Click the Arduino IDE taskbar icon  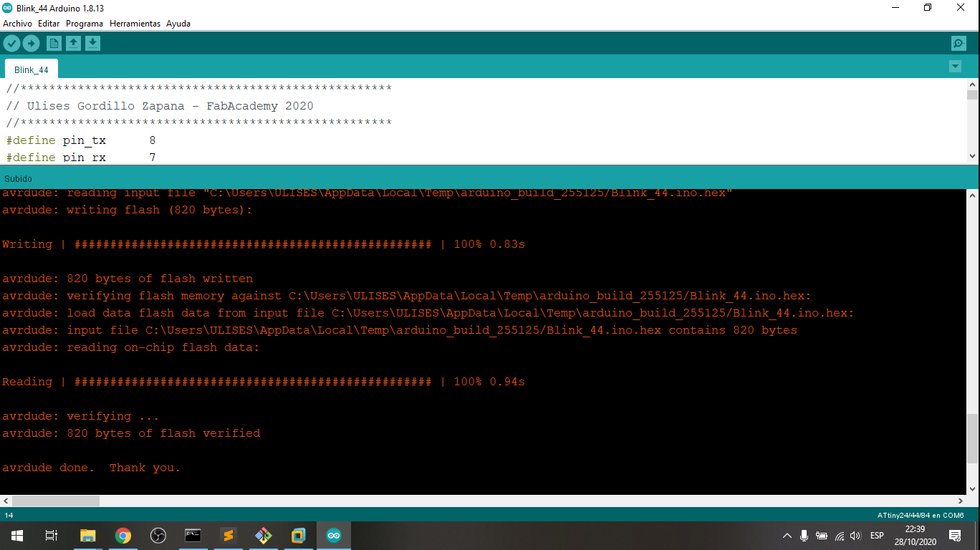pos(334,536)
